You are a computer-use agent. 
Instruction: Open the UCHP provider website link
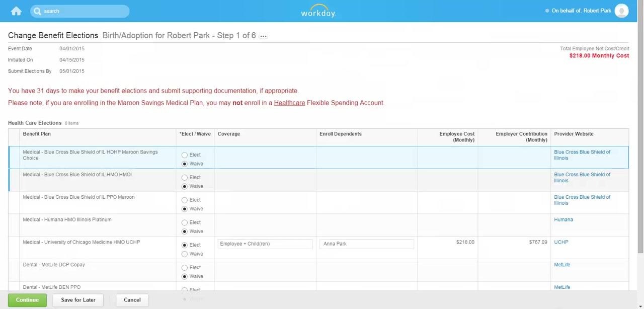(561, 243)
